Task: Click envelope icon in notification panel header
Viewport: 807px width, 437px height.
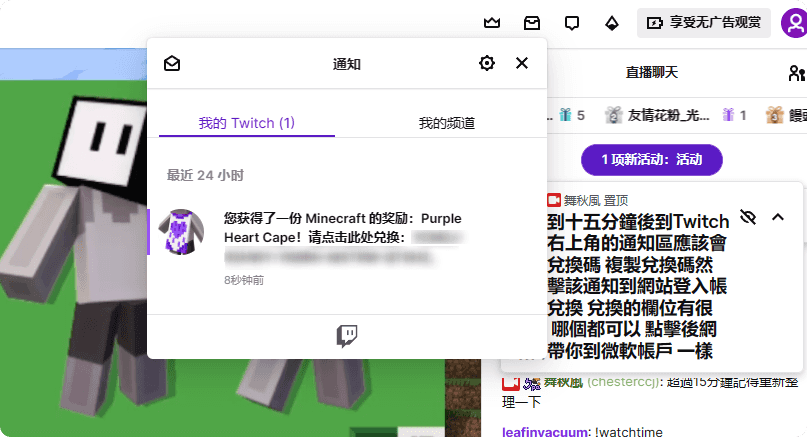Action: [x=172, y=63]
